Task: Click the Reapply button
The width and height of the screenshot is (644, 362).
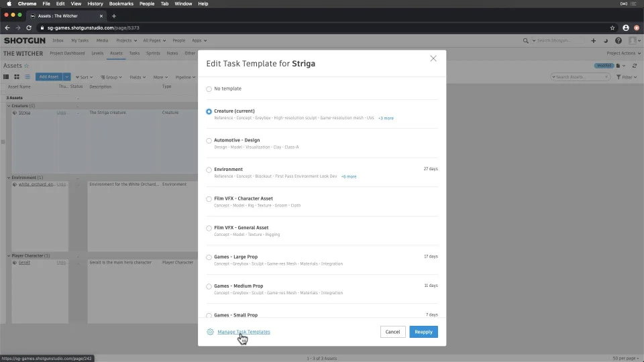Action: [423, 332]
